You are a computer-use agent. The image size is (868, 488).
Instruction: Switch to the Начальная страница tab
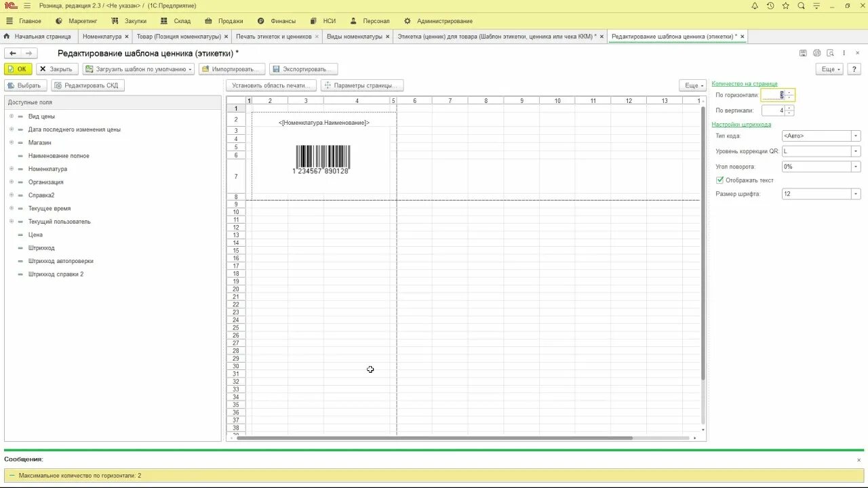tap(39, 37)
